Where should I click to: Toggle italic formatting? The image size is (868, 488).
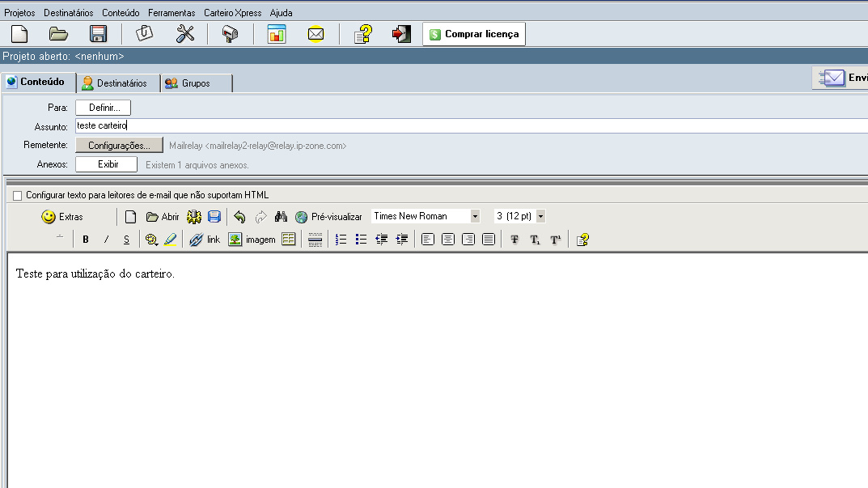[106, 240]
